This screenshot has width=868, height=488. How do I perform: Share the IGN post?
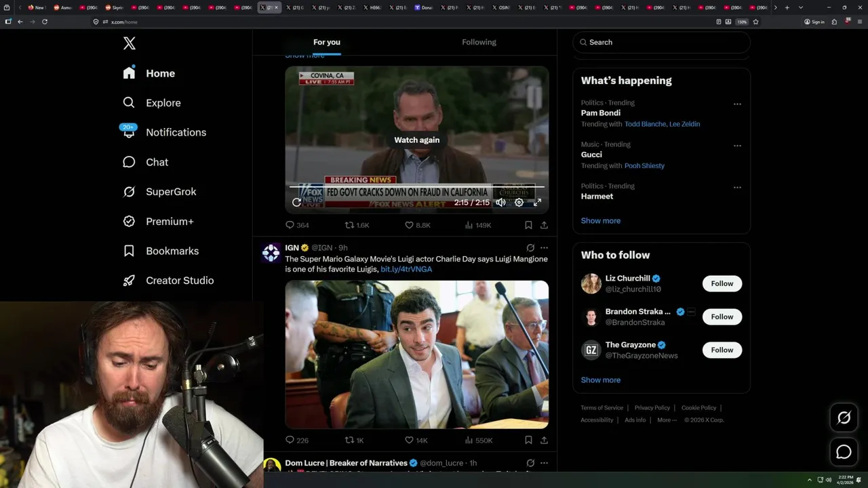544,440
